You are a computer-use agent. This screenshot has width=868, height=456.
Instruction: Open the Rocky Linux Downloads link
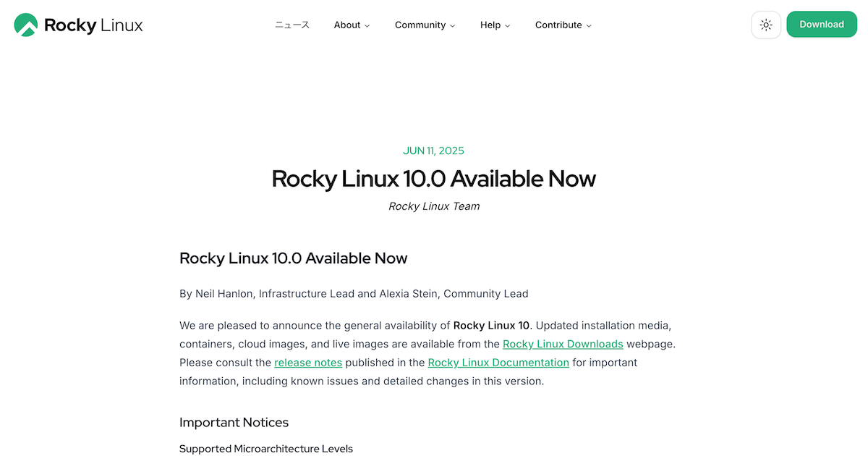(x=563, y=344)
